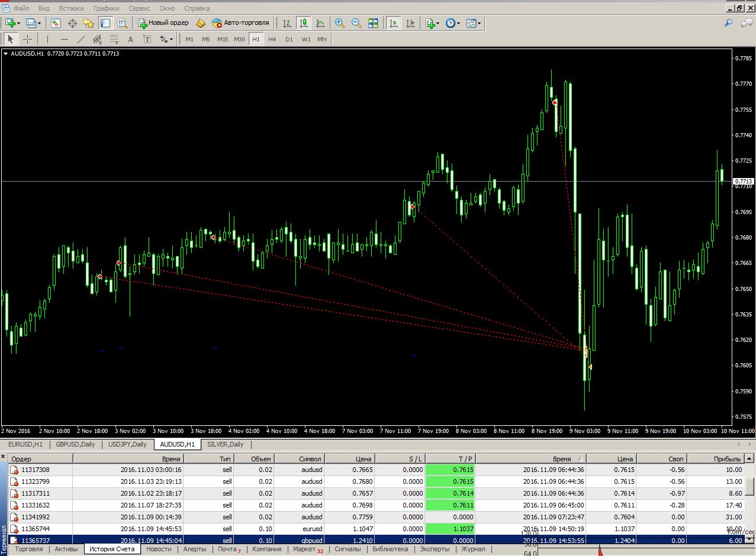
Task: Switch to H4 timeframe
Action: [272, 39]
